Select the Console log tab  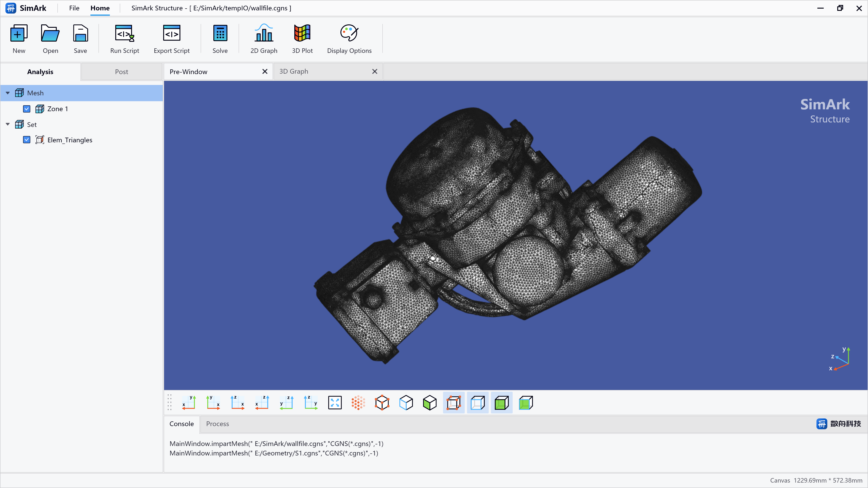click(x=182, y=424)
